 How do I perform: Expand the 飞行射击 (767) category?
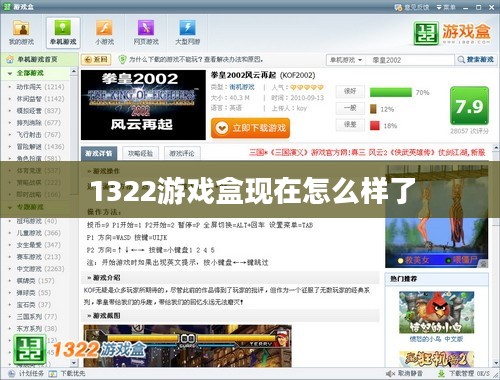coord(39,135)
